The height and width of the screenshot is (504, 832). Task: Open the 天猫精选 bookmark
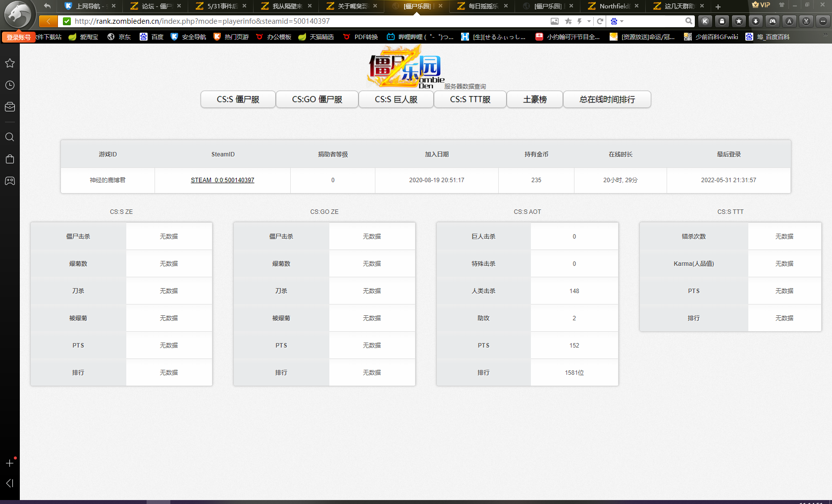[316, 37]
